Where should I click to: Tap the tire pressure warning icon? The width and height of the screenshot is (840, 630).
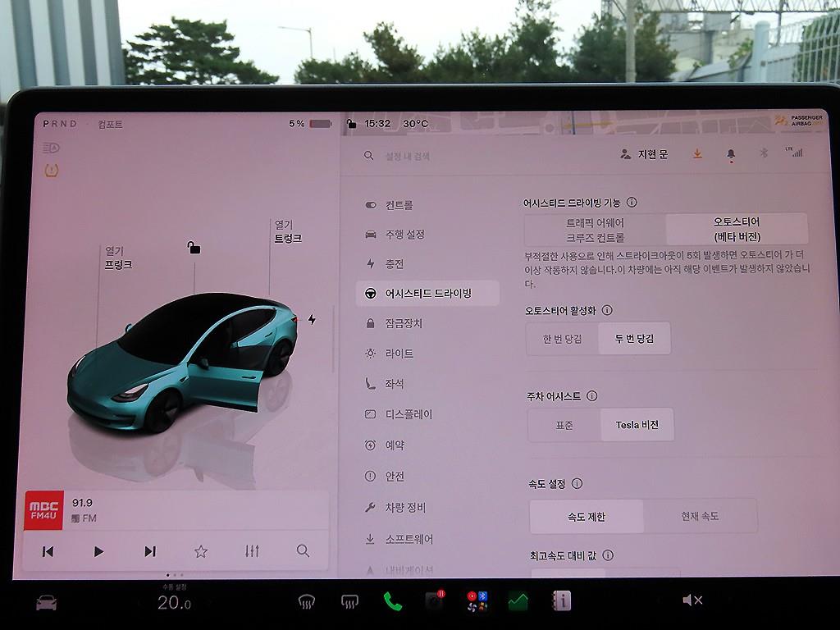[x=52, y=171]
